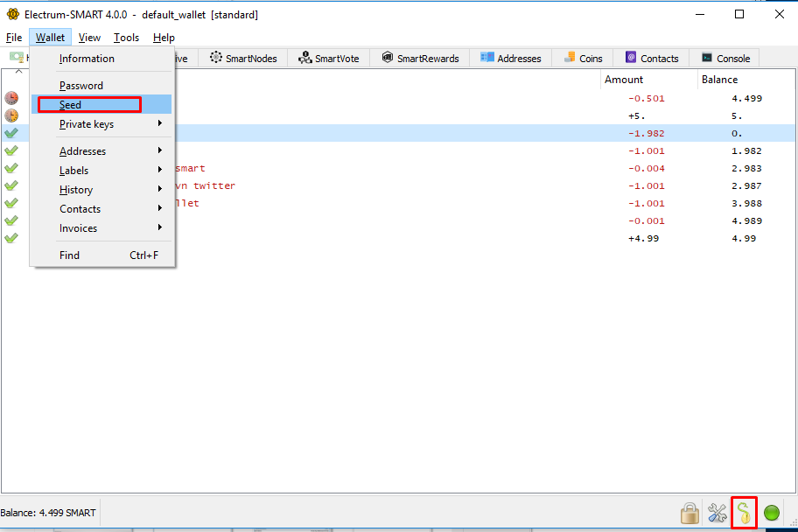Switch to the SmartRewards tab
This screenshot has width=798, height=532.
pos(420,58)
